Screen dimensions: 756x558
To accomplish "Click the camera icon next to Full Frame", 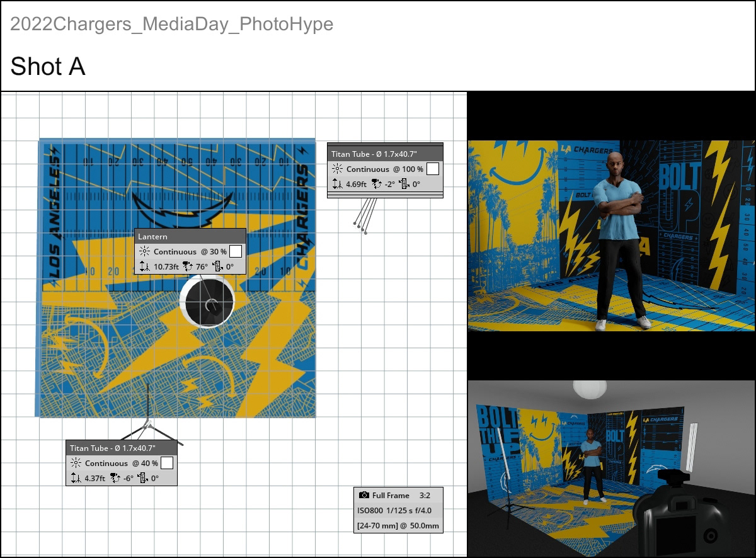I will pos(364,495).
